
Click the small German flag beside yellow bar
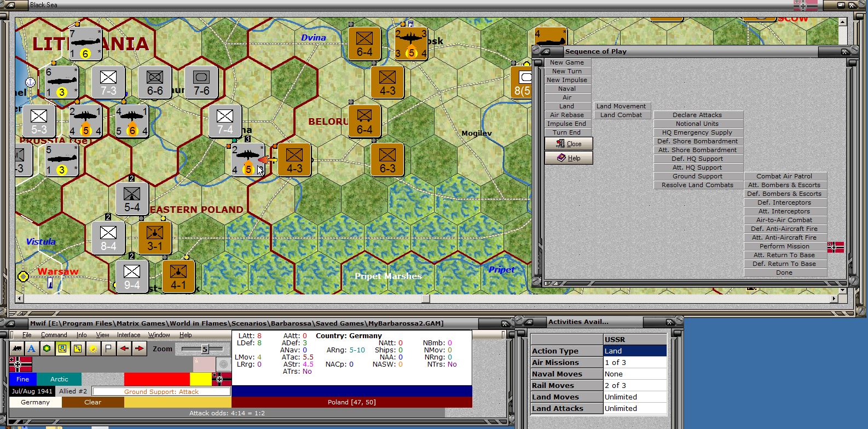pyautogui.click(x=222, y=379)
